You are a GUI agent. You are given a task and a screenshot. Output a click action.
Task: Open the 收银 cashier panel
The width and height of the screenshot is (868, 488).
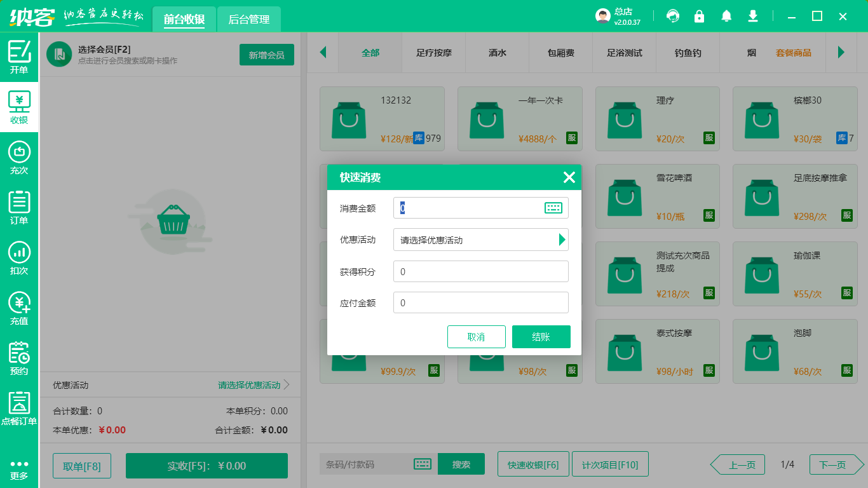19,105
